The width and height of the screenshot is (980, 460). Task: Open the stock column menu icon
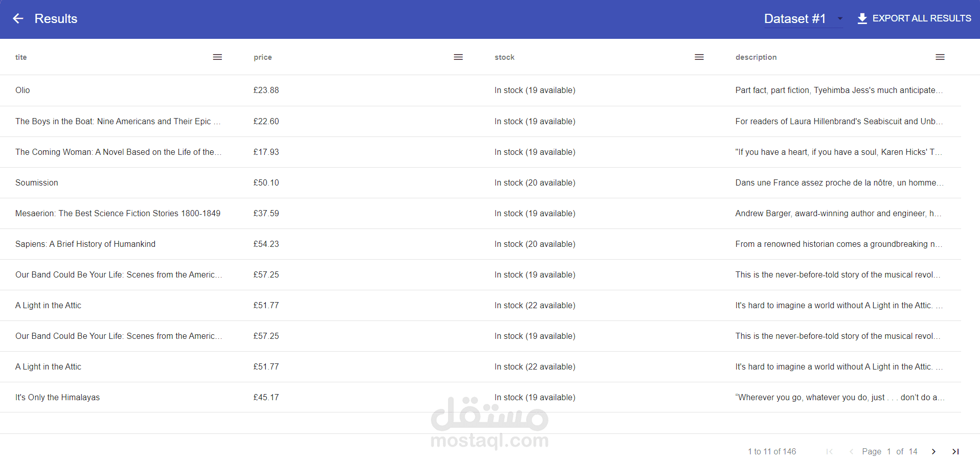(699, 57)
